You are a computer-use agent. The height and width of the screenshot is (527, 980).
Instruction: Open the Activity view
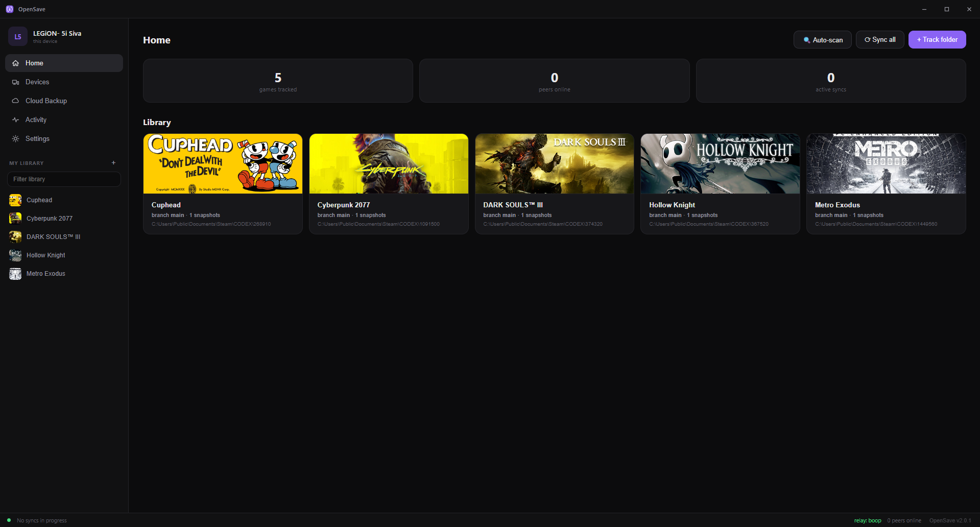click(64, 120)
